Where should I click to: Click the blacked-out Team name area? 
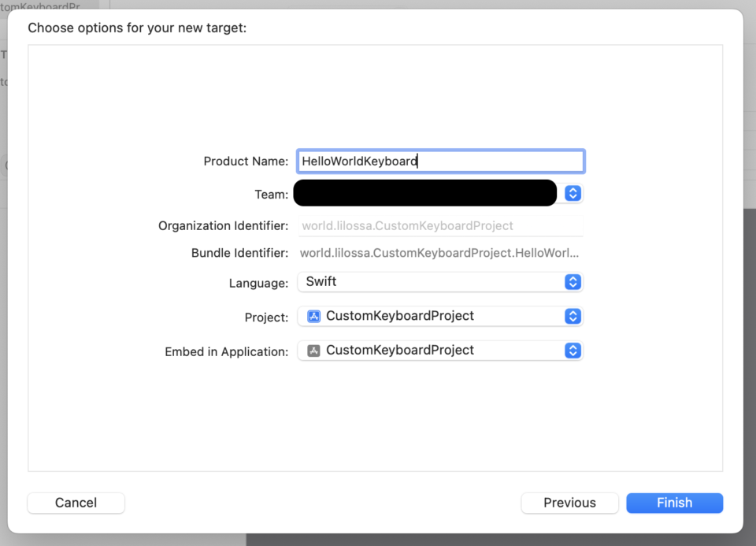coord(425,192)
